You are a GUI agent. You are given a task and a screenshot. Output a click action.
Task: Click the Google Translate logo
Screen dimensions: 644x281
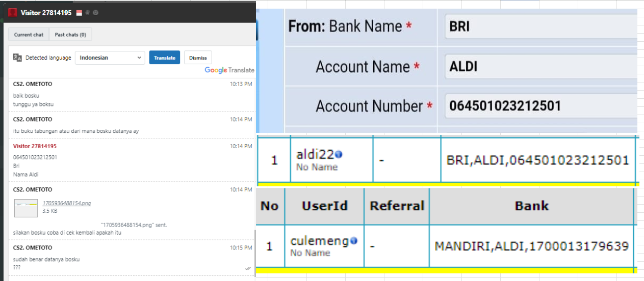[x=229, y=70]
